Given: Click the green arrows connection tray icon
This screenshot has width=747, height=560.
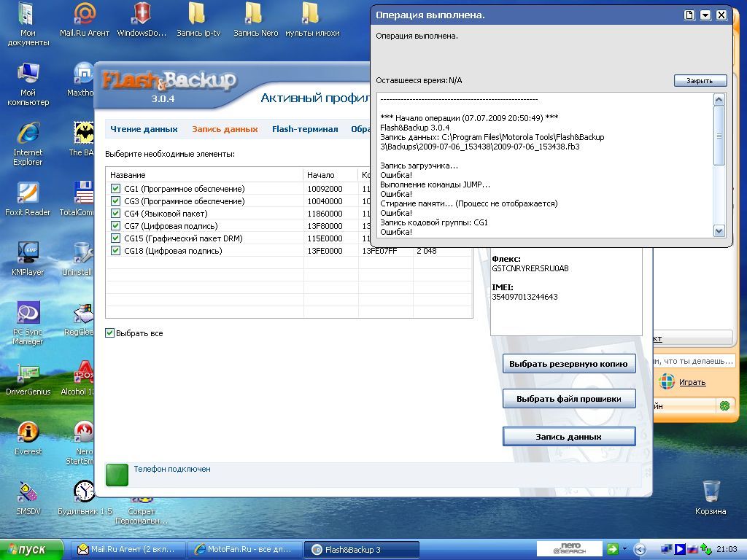Looking at the screenshot, I should pyautogui.click(x=705, y=549).
